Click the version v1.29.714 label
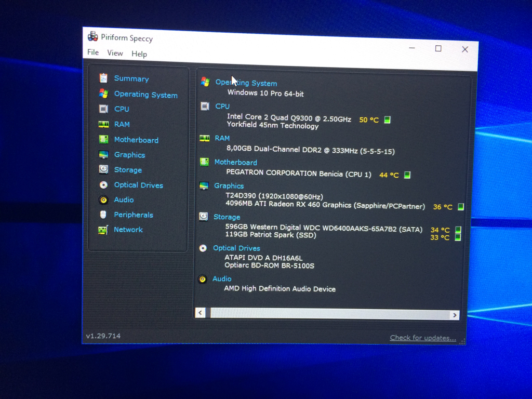532x399 pixels. click(103, 336)
